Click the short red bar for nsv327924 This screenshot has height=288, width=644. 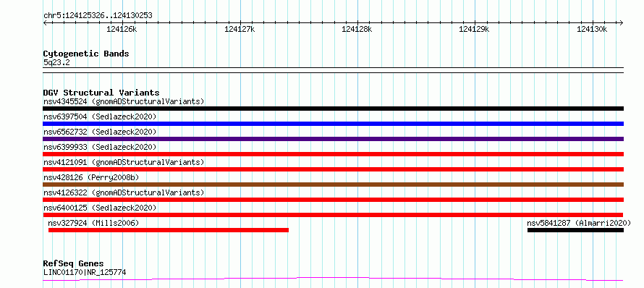coord(169,230)
